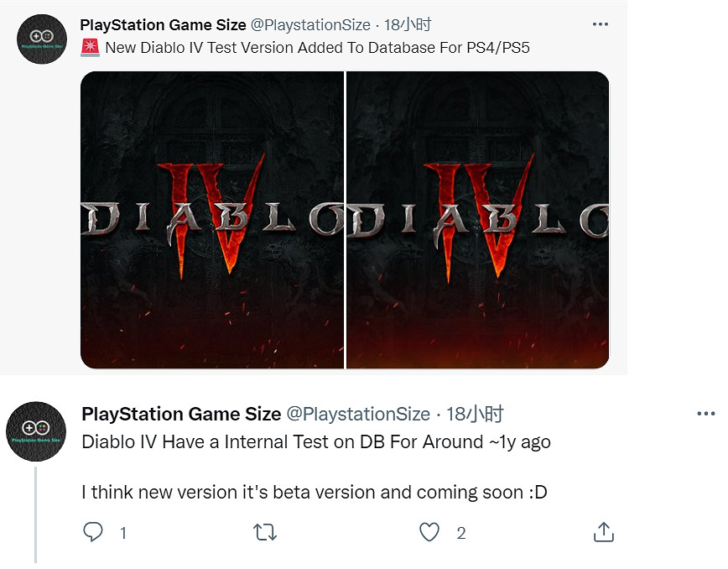Open the top tweet's 18小时 timestamp
This screenshot has height=569, width=728.
click(408, 25)
